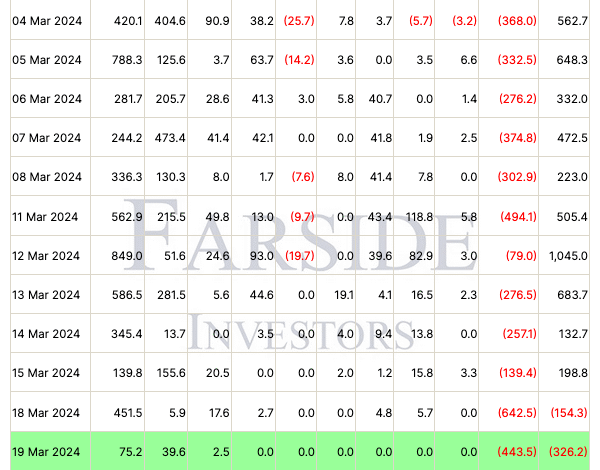Click red value (374.8) in 07 Mar row
Viewport: 600px width, 470px height.
click(x=518, y=138)
